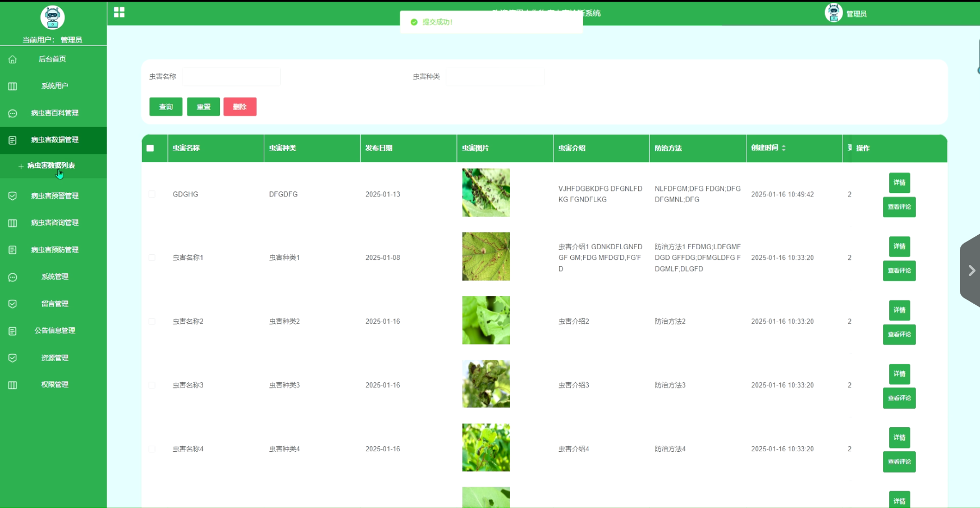980x508 pixels.
Task: Click 详情 button for 虫害名称2 row
Action: click(x=899, y=310)
